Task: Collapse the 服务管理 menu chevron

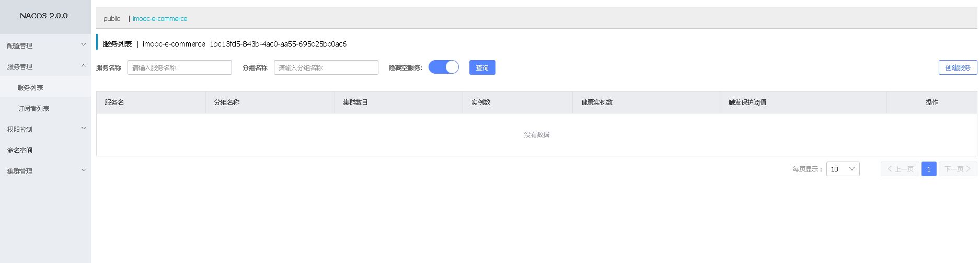Action: (x=83, y=66)
